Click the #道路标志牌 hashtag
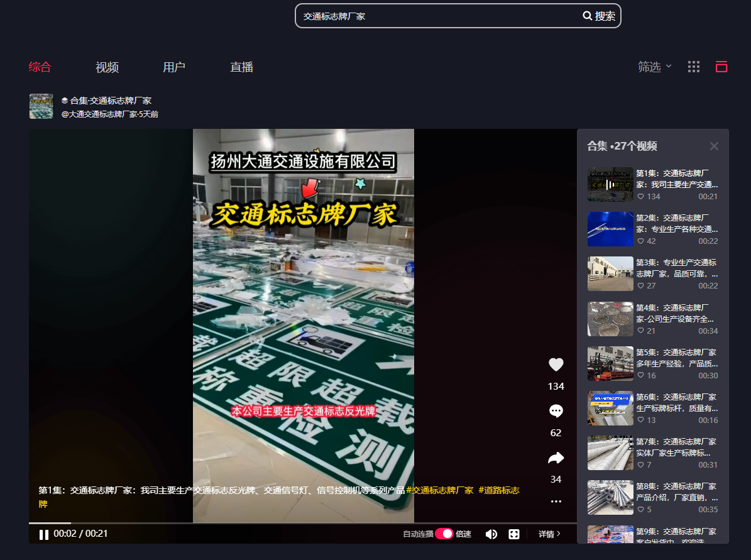Screen dimensions: 751x560 (x=498, y=490)
